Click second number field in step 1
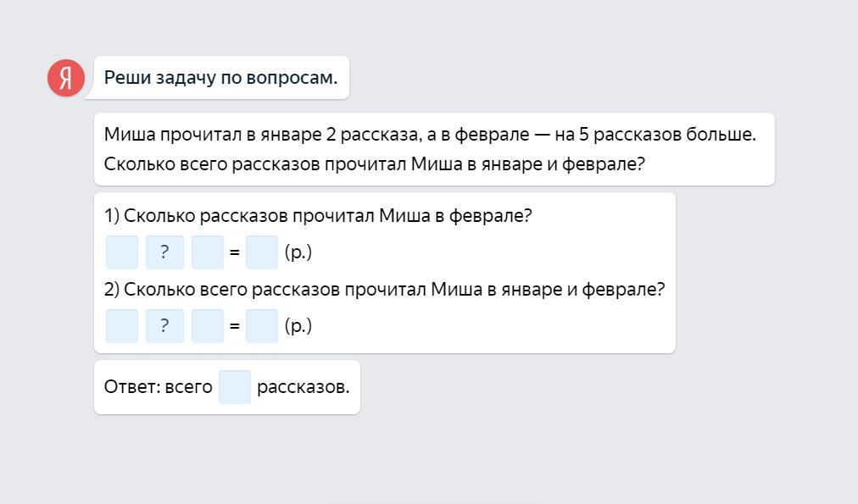This screenshot has width=858, height=504. (x=208, y=252)
